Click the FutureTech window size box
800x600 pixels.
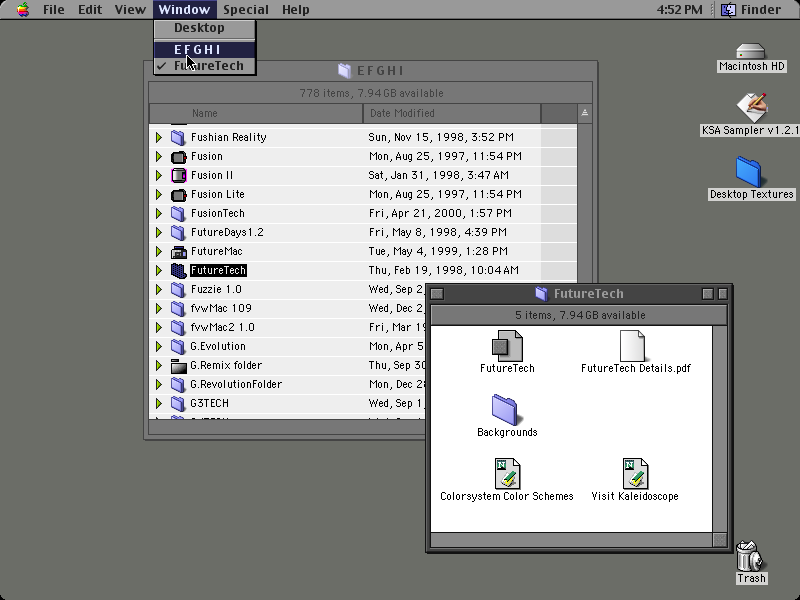[720, 540]
